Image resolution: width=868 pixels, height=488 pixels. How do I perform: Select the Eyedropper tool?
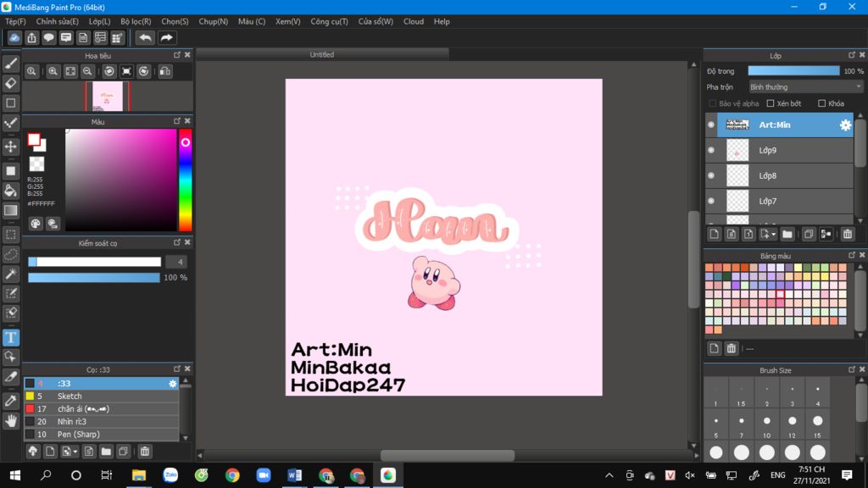coord(10,401)
